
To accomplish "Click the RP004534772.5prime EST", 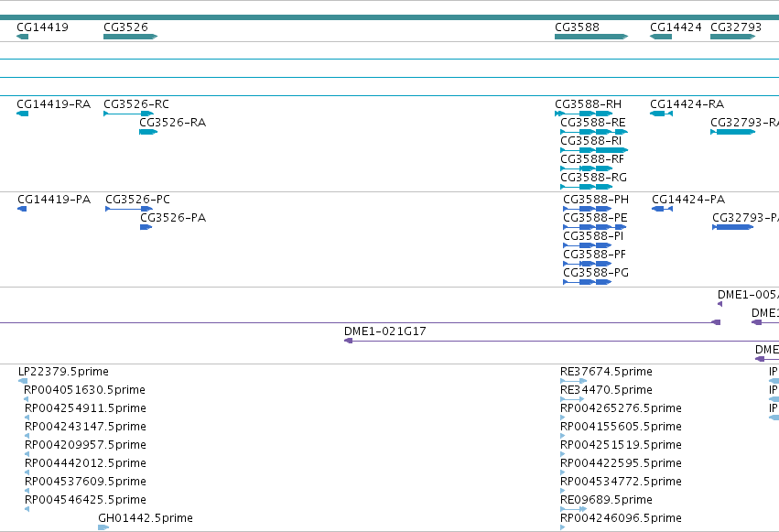I will point(621,483).
